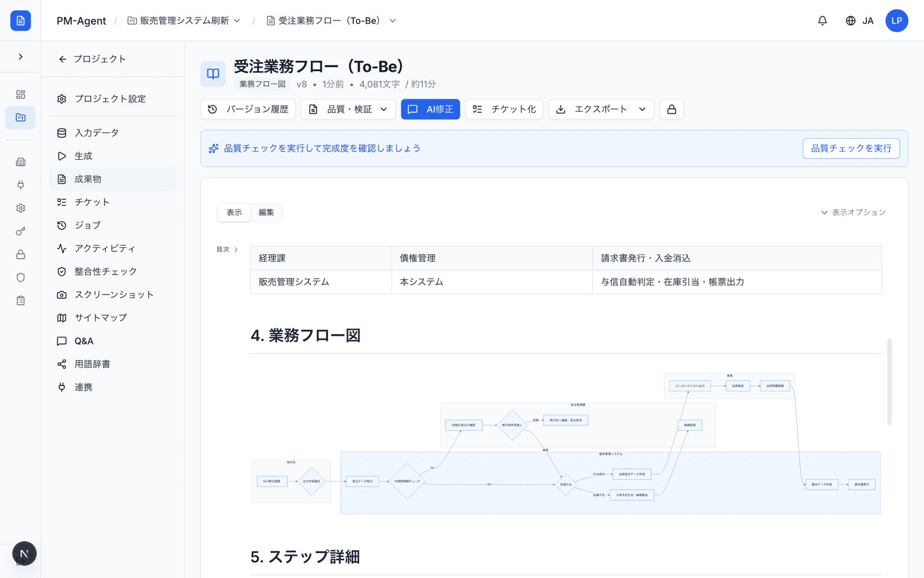Viewport: 924px width, 578px height.
Task: Open 成果物 in the project menu
Action: [113, 179]
